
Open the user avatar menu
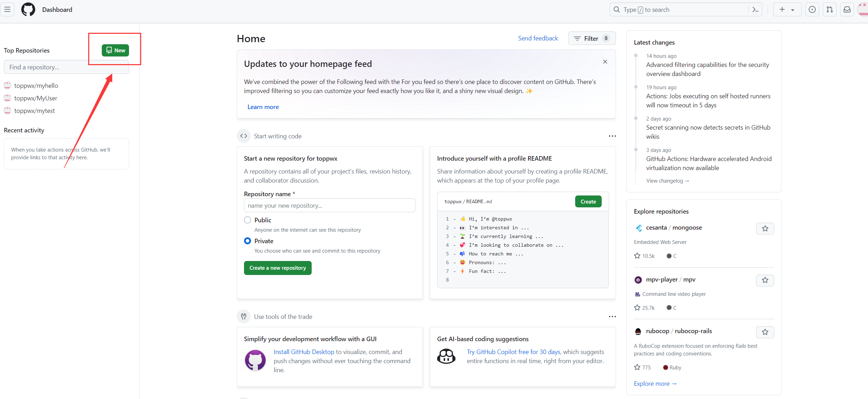[x=863, y=9]
